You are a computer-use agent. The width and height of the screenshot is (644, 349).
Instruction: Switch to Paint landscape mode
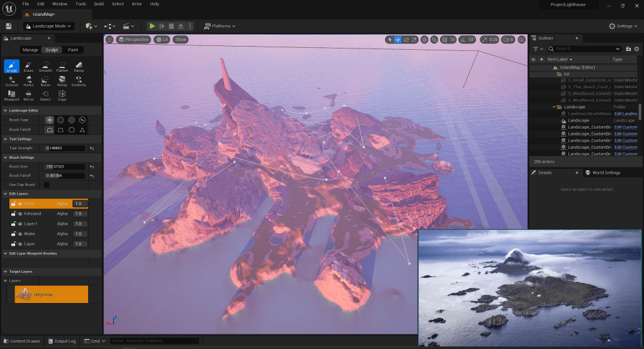coord(73,50)
